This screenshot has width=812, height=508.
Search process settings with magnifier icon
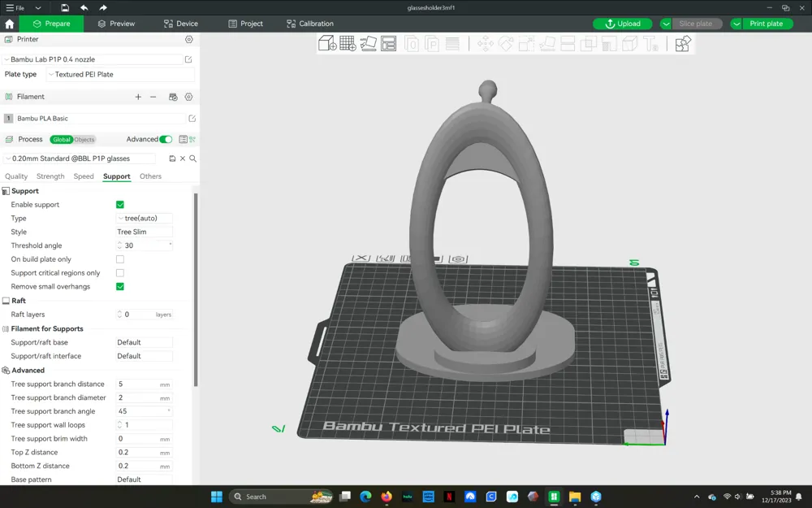click(x=193, y=158)
